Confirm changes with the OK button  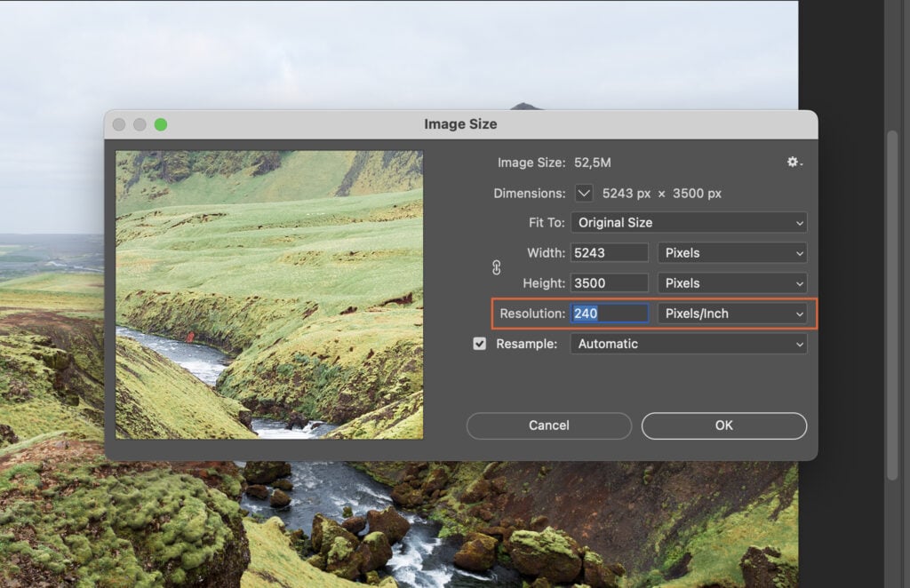(x=723, y=425)
